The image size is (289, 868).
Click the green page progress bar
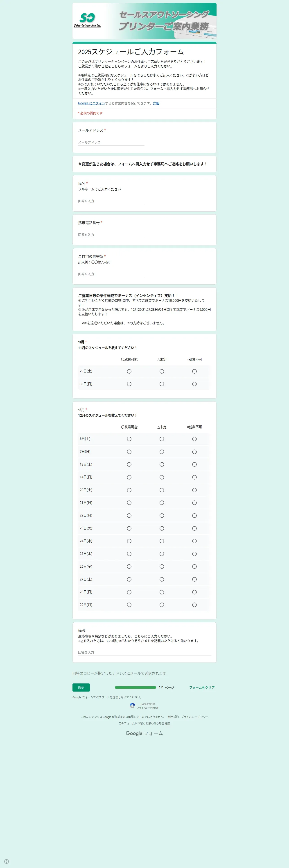tap(135, 687)
